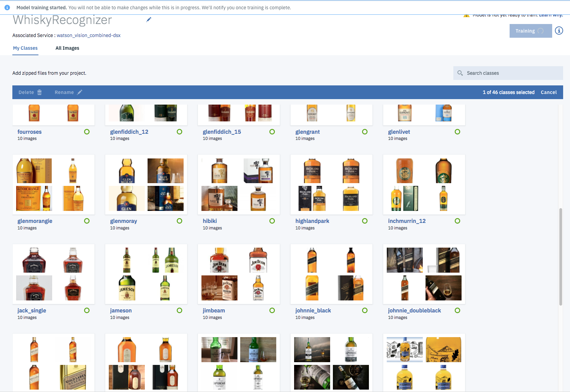570x392 pixels.
Task: Click the Delete trash icon
Action: (x=39, y=92)
